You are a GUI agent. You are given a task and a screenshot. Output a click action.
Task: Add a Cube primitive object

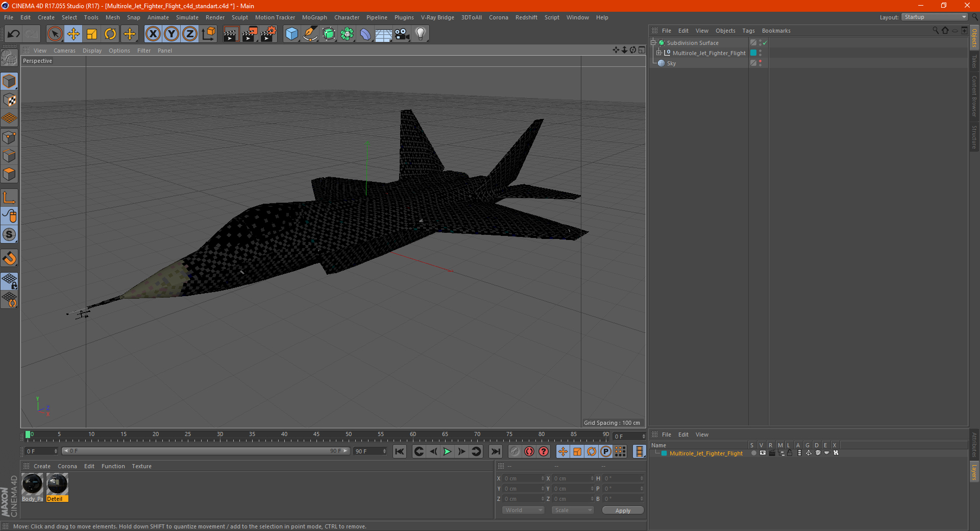point(291,34)
